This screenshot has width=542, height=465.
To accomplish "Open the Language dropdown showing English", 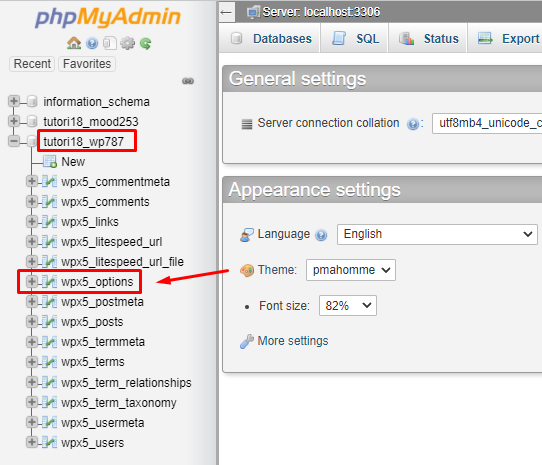I will [x=437, y=234].
